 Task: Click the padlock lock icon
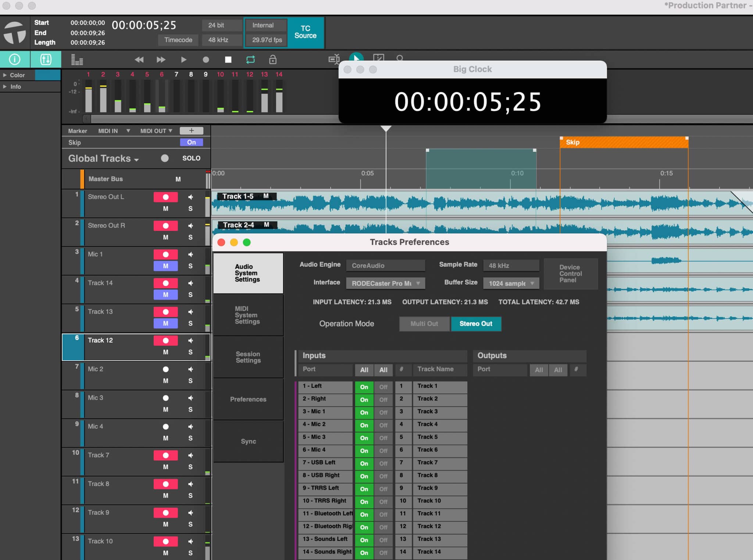272,60
